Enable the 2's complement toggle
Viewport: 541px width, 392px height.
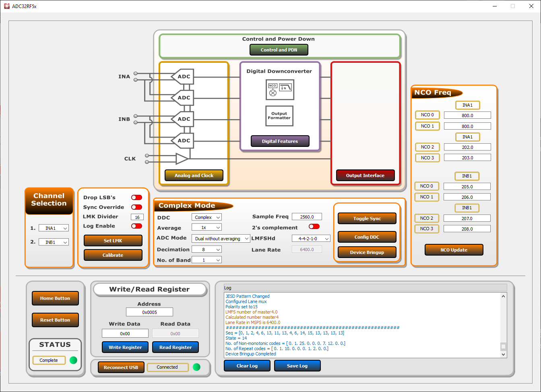tap(314, 226)
